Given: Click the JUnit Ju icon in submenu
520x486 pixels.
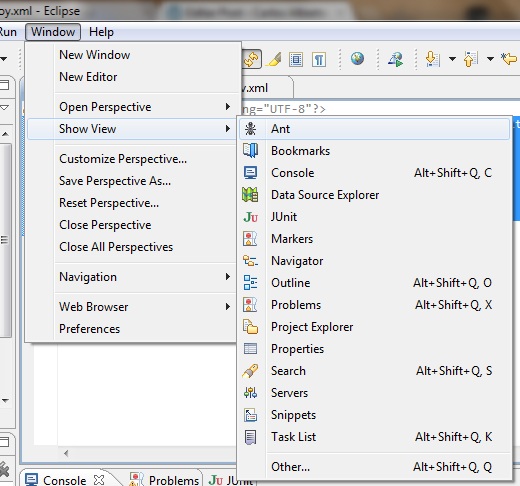Looking at the screenshot, I should click(250, 217).
